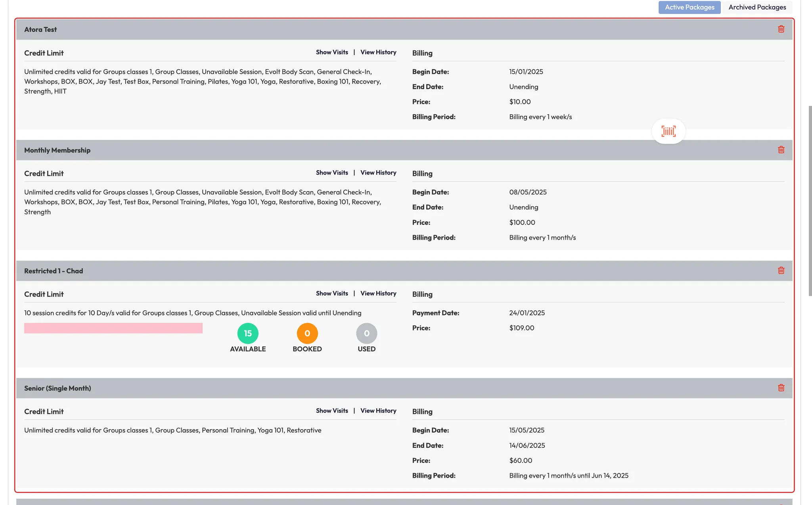
Task: Click the vertical page scrollbar
Action: click(x=810, y=200)
